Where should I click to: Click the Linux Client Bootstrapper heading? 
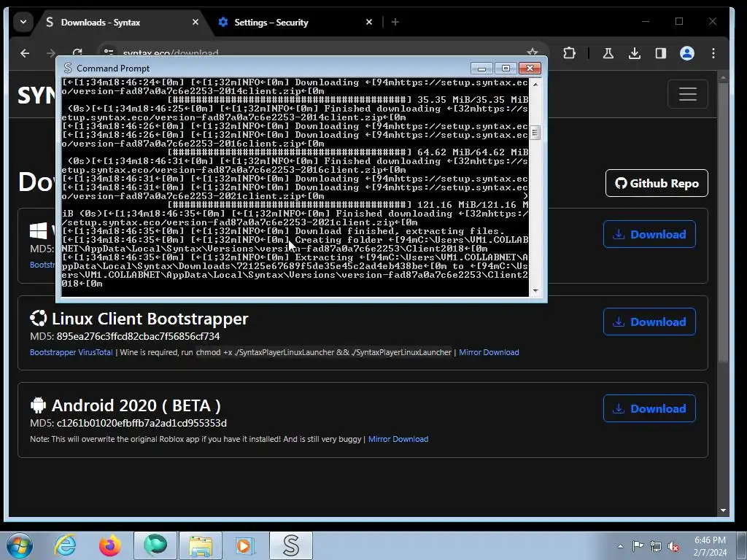(x=150, y=319)
